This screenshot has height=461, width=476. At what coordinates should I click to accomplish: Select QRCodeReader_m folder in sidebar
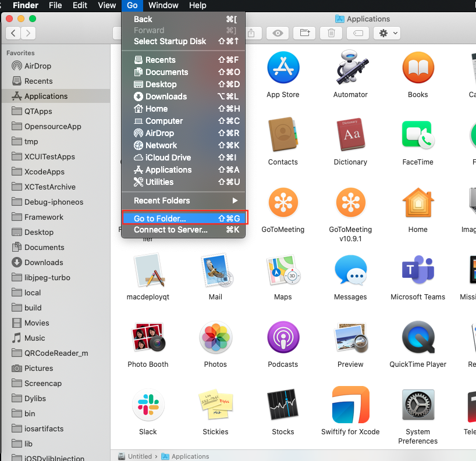point(55,353)
